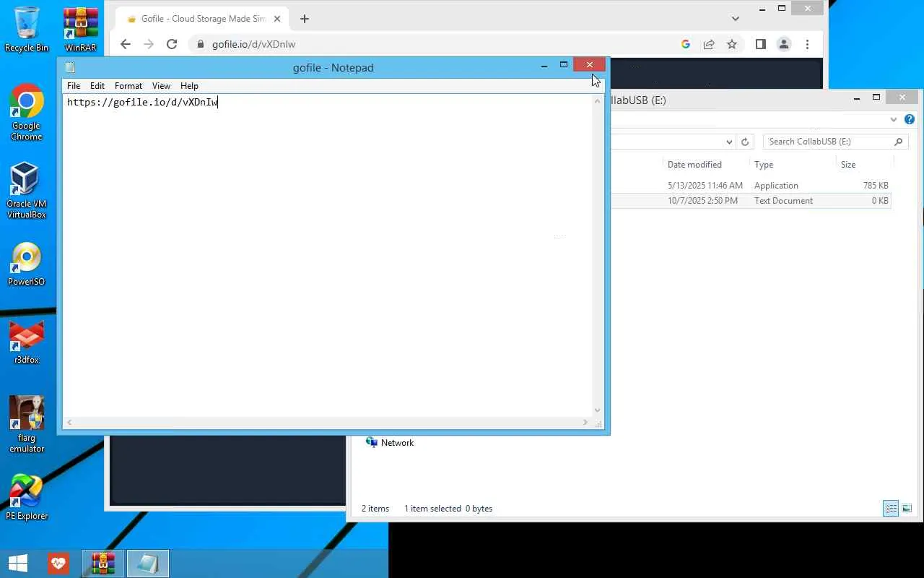Launch Oracle VM VirtualBox shortcut
This screenshot has width=924, height=578.
(27, 190)
